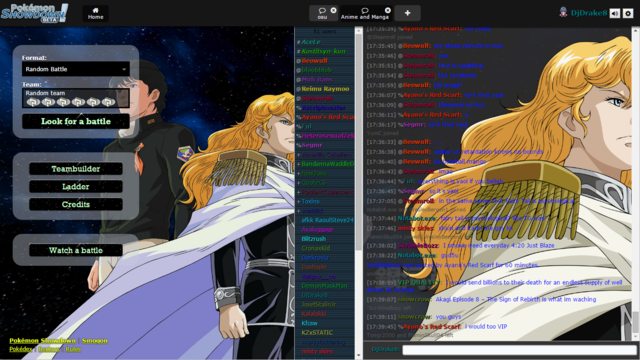Open the Teambuilder
The width and height of the screenshot is (640, 360).
pos(76,169)
